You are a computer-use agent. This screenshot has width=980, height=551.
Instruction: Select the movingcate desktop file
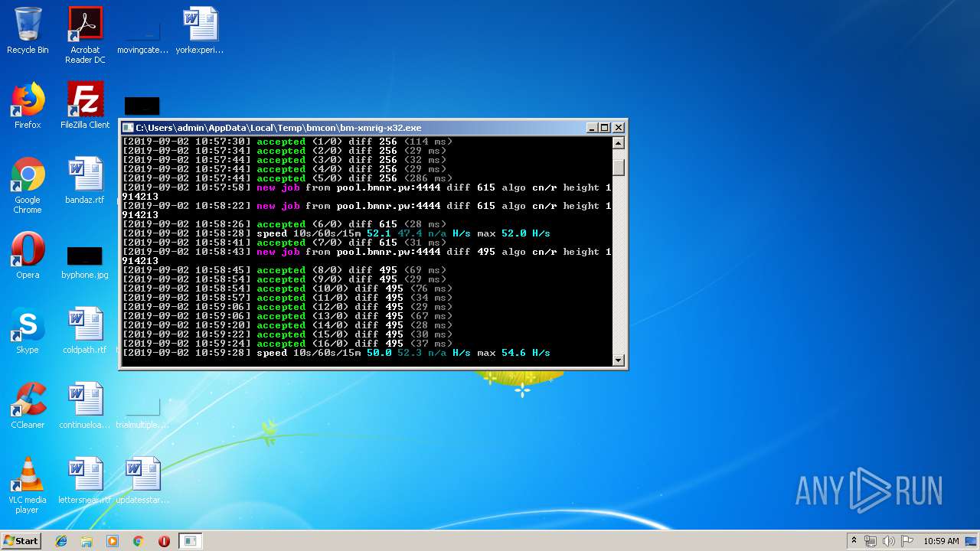[x=142, y=35]
